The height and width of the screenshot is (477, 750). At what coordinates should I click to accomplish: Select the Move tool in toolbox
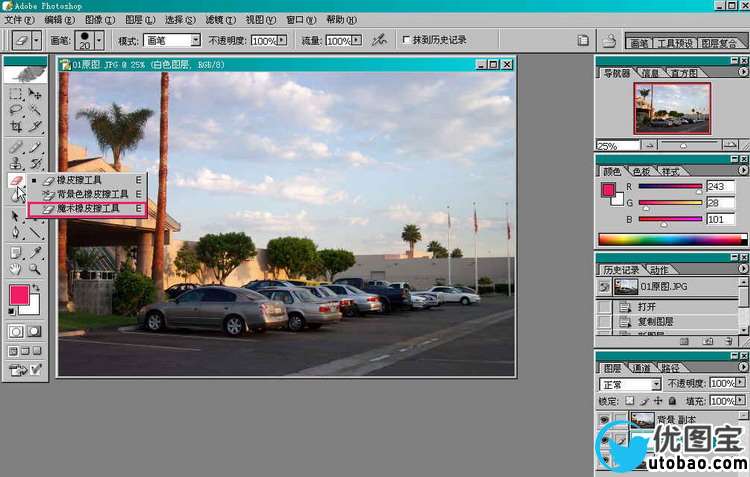35,94
